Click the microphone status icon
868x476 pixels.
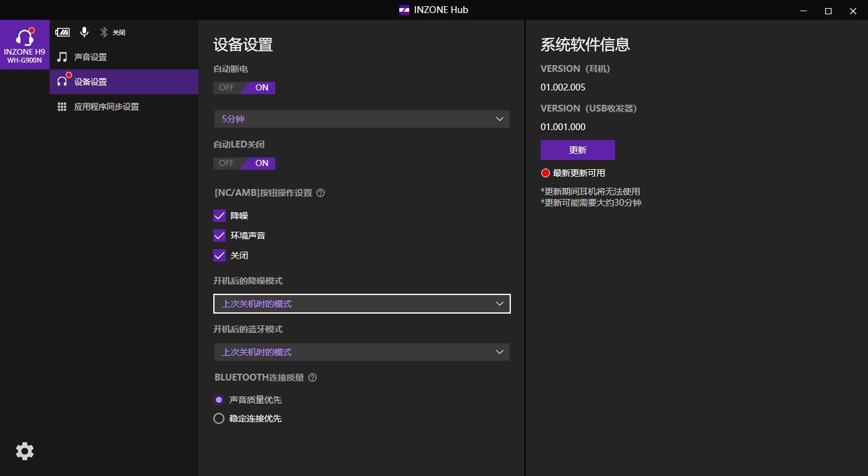pos(84,32)
